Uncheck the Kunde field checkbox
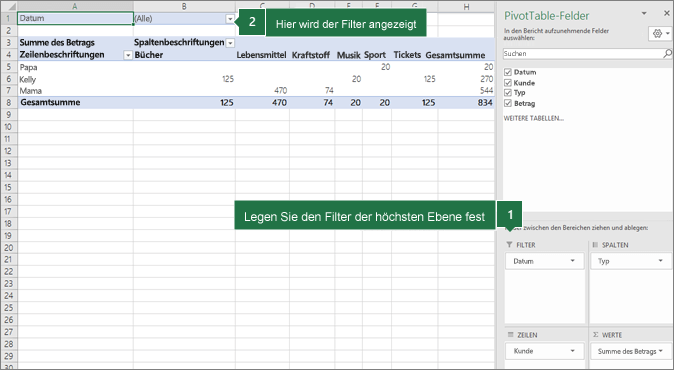 [x=508, y=83]
